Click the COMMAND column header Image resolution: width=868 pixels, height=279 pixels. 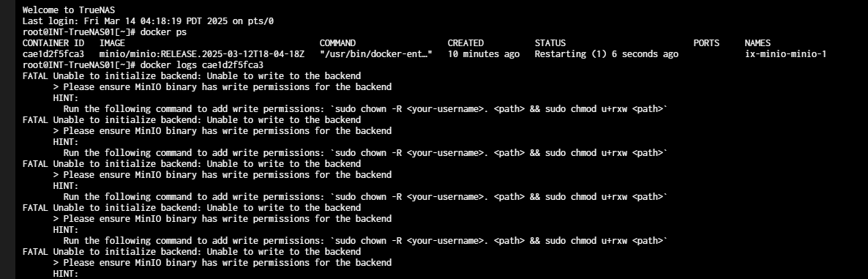[337, 42]
